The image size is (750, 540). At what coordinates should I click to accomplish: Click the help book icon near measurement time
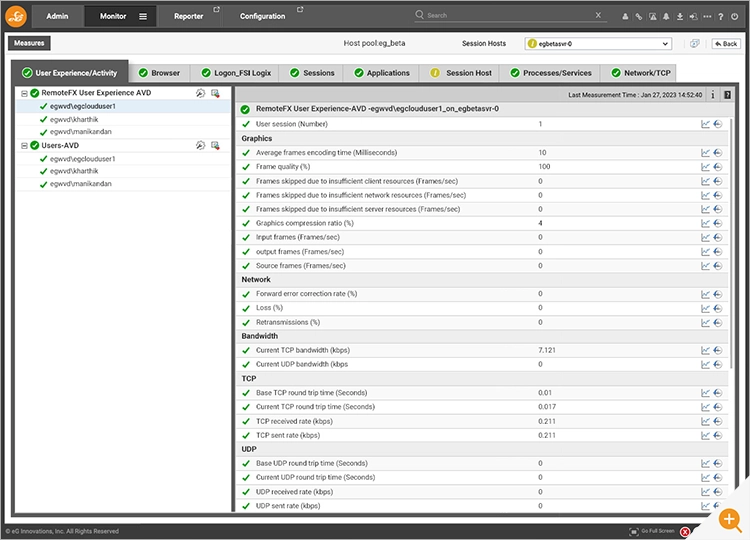point(728,95)
